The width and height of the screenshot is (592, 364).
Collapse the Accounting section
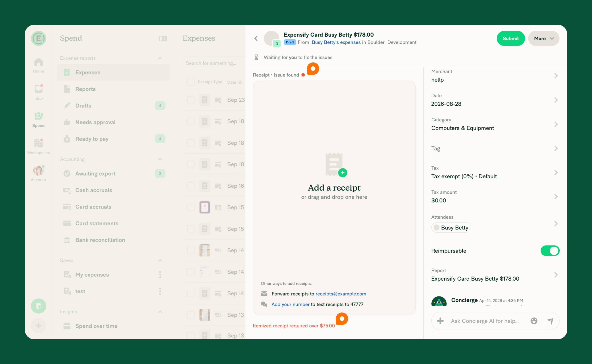point(160,159)
